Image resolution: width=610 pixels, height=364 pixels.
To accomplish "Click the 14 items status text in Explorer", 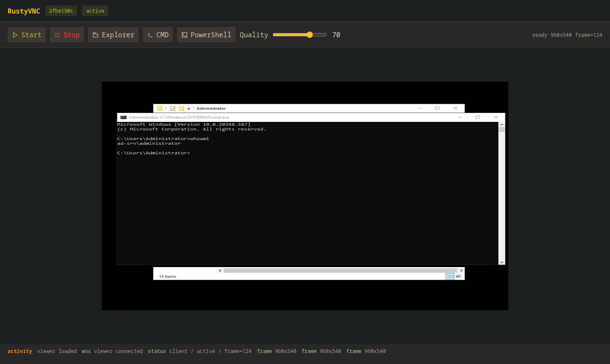I will (x=168, y=276).
